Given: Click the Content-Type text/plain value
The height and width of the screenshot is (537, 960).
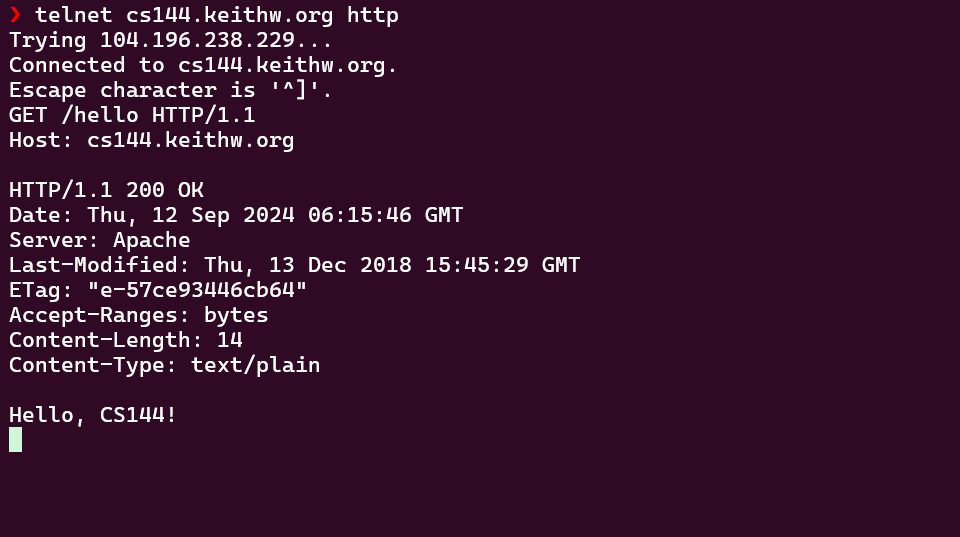Looking at the screenshot, I should point(255,365).
